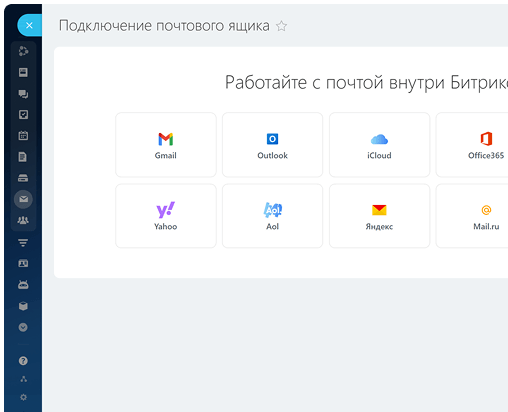Open Tasks checkbox icon in sidebar
The image size is (508, 412).
click(23, 115)
